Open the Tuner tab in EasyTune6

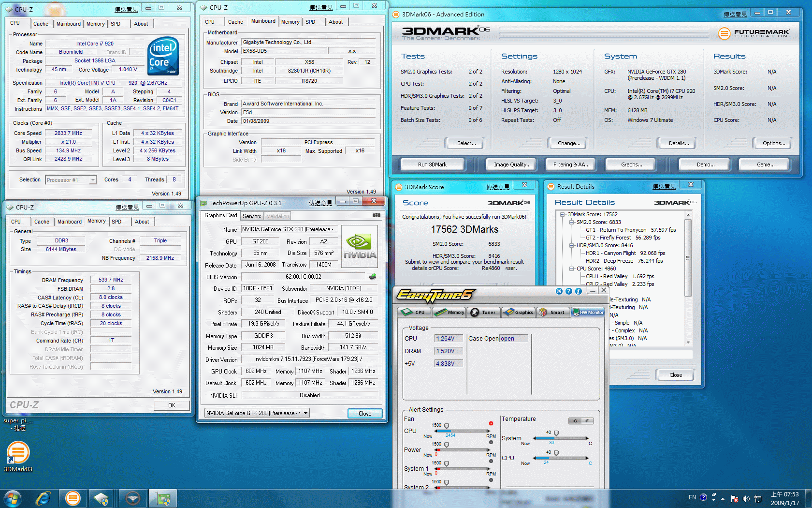[483, 312]
